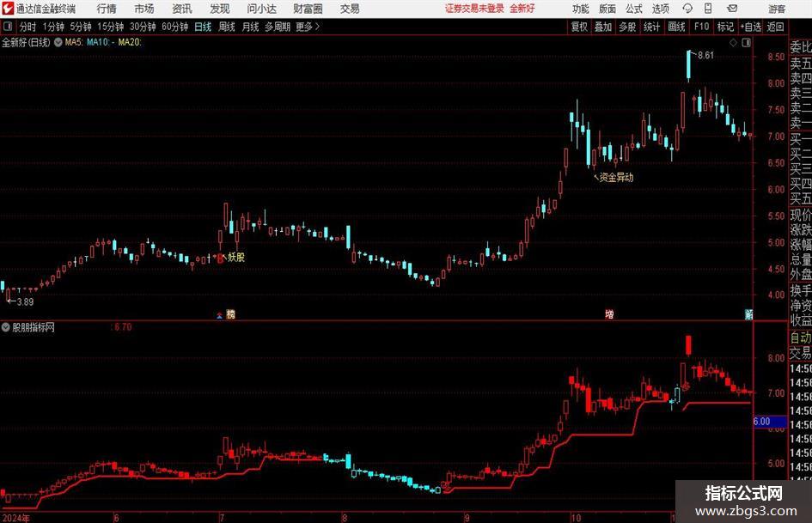Click the 证券交易未登录 login link
Screen dimensions: 812x523
pyautogui.click(x=474, y=9)
